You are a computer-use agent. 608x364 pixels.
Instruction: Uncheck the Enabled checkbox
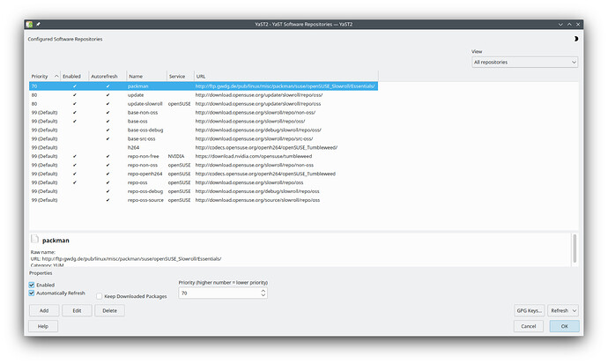[32, 285]
